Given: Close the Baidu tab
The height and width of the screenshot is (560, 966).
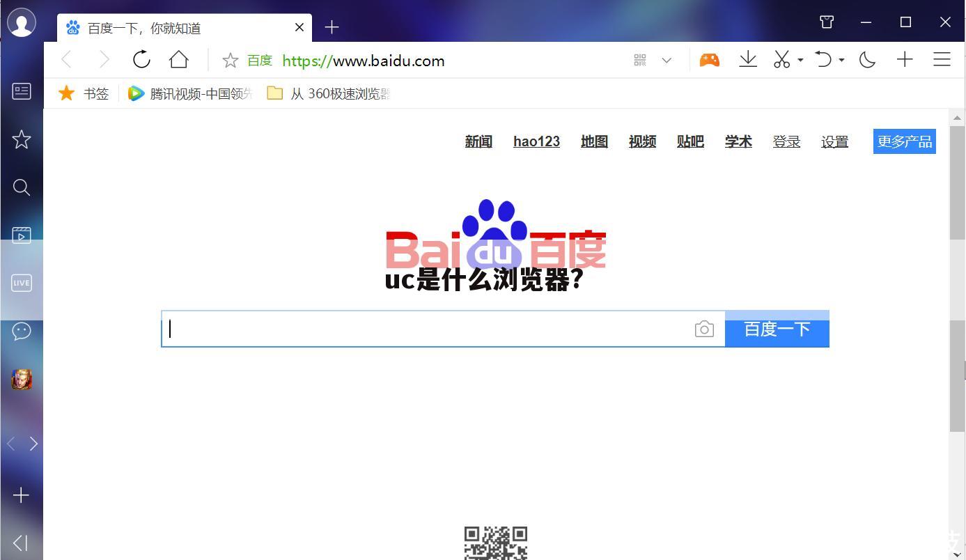Looking at the screenshot, I should click(299, 27).
